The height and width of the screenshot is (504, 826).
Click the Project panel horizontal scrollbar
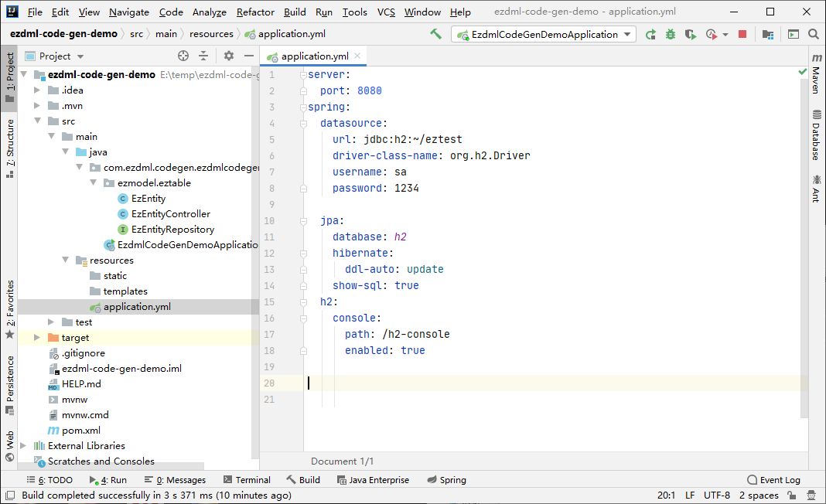pyautogui.click(x=111, y=467)
